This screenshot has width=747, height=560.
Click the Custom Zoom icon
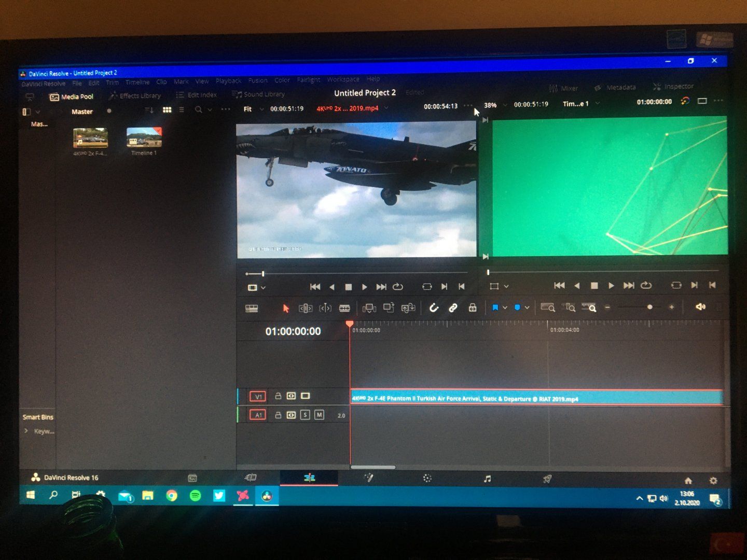click(589, 307)
